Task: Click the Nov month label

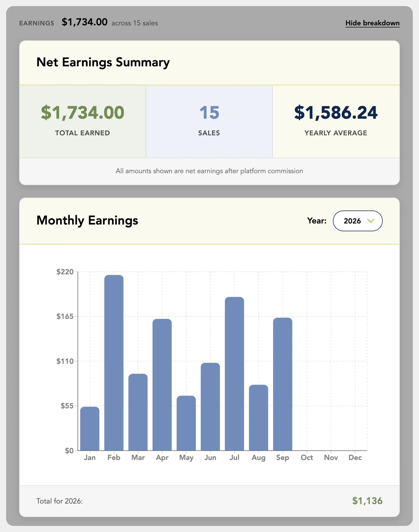Action: click(331, 457)
